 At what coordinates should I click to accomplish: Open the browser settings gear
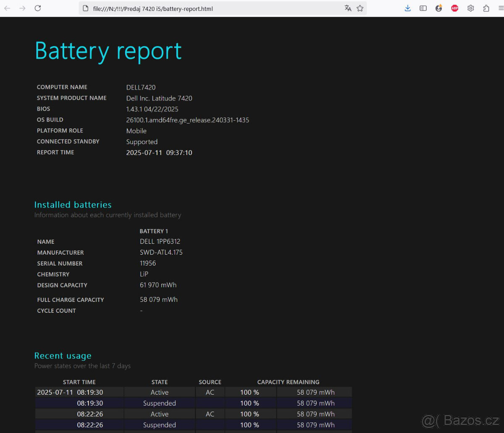coord(470,8)
